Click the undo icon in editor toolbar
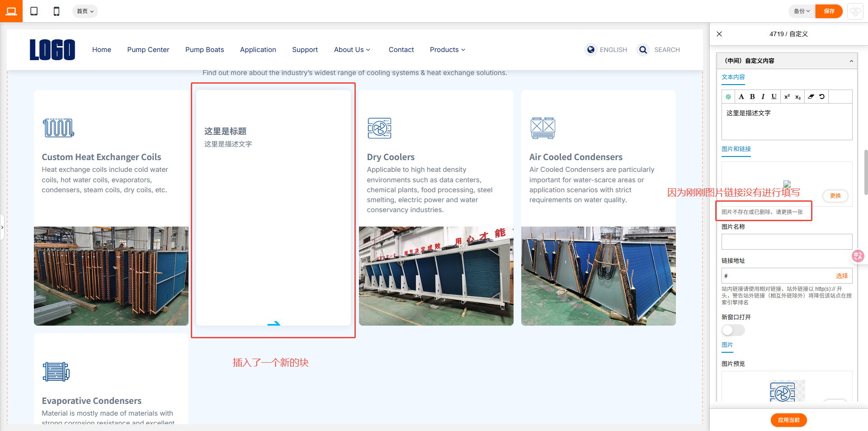 (x=822, y=97)
